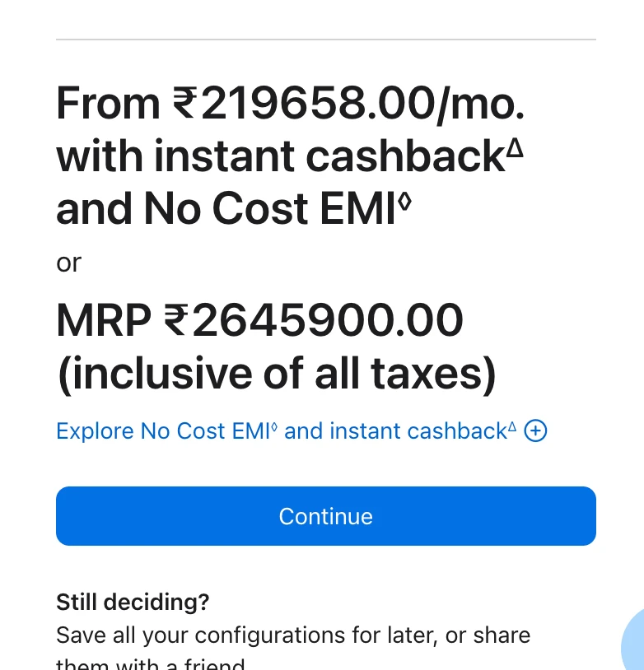Click the rupee symbol in the monthly price

(185, 103)
